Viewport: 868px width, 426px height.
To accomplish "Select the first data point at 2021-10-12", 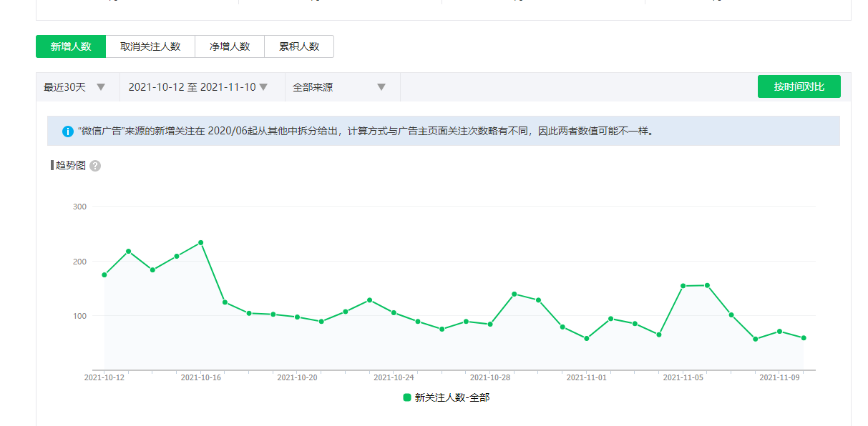I will coord(104,275).
